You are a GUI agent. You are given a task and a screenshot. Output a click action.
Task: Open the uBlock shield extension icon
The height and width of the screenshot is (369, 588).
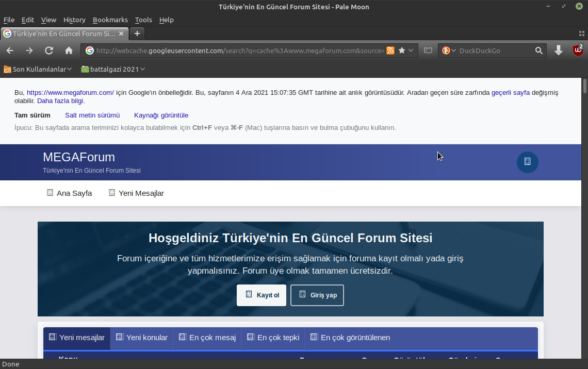578,50
